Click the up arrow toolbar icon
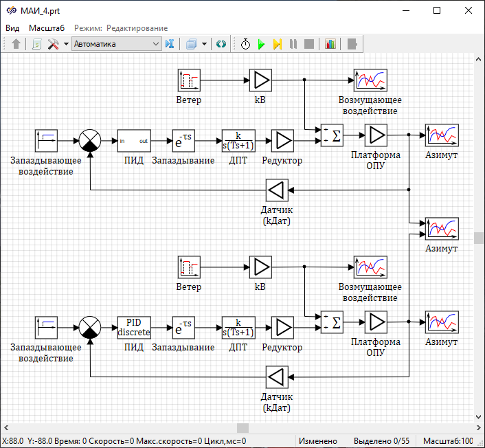Image resolution: width=485 pixels, height=448 pixels. pyautogui.click(x=16, y=44)
